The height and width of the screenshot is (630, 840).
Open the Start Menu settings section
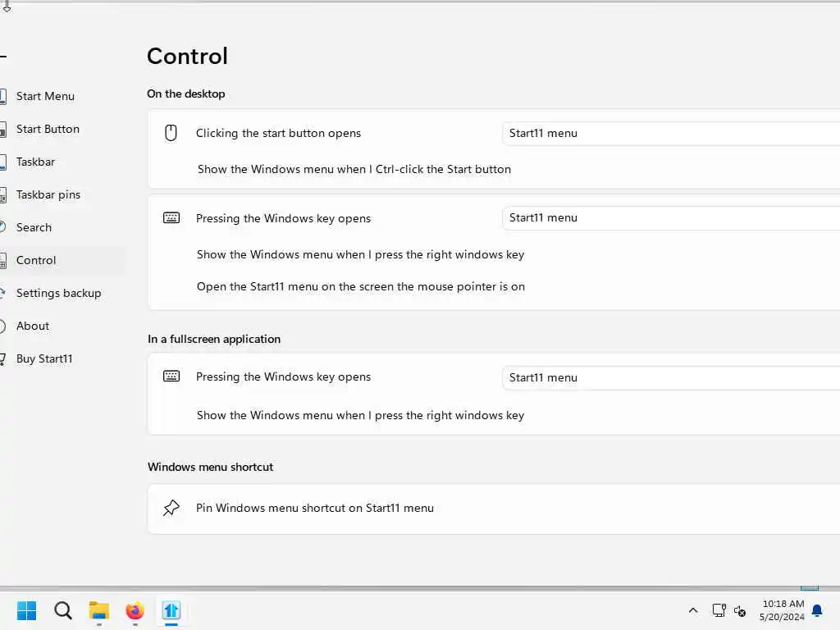[45, 97]
